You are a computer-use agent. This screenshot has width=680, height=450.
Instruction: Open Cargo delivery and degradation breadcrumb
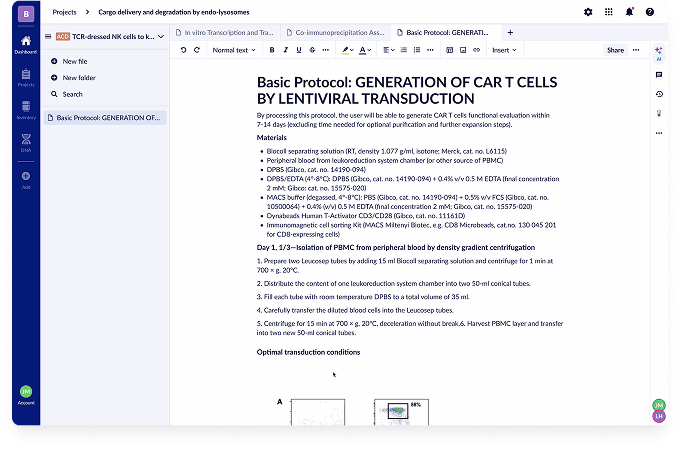[174, 12]
